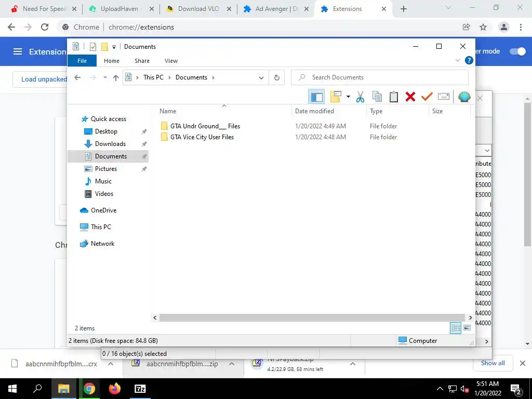The image size is (532, 399).
Task: Open the File ribbon tab
Action: tap(82, 61)
